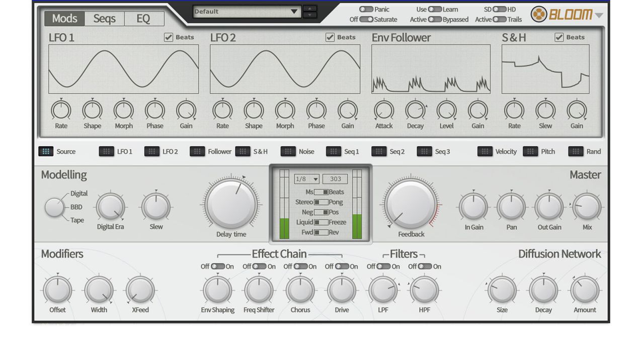Open the Pitch modulation matrix icon
Screen dimensions: 644x362
tap(530, 151)
